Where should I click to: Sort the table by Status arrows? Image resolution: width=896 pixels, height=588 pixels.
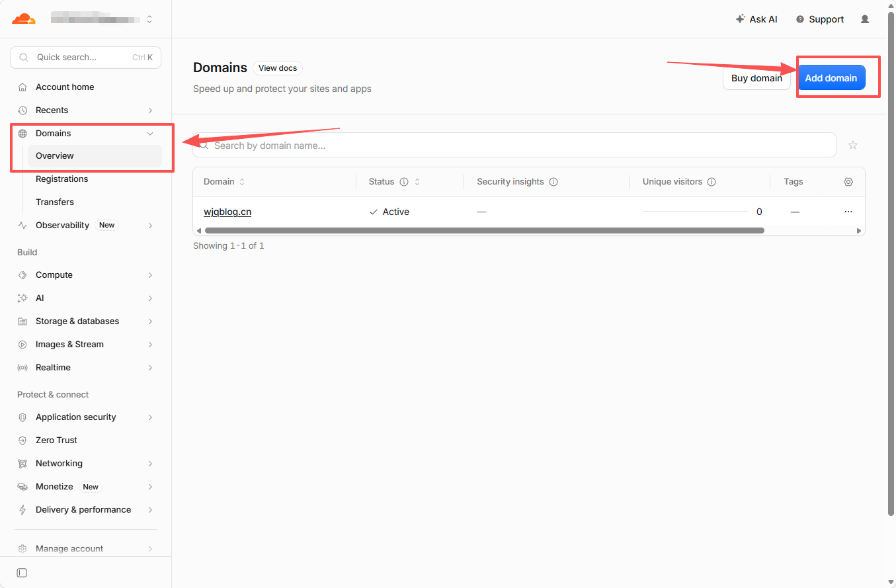coord(417,182)
